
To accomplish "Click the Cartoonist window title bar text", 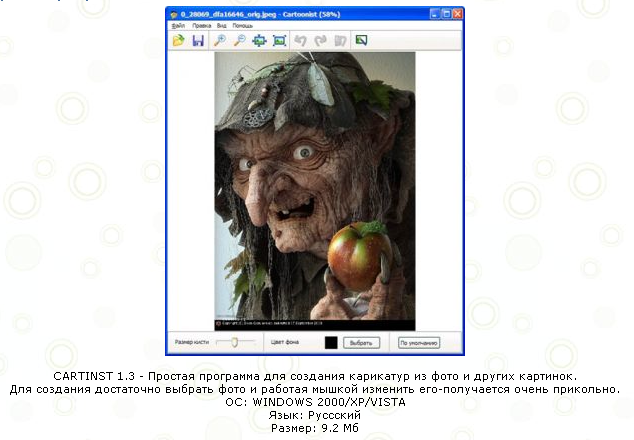I will (x=260, y=15).
